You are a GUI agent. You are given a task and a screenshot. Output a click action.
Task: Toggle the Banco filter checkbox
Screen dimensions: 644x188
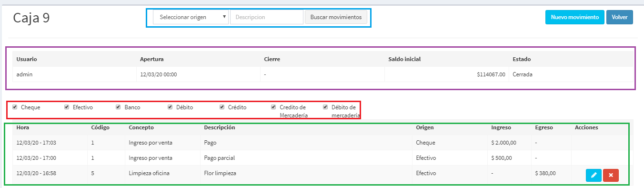[118, 107]
